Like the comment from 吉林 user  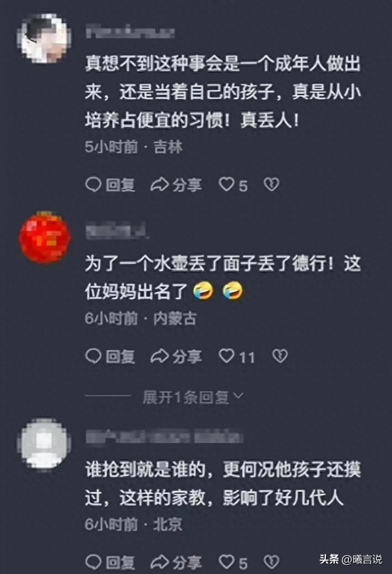tap(233, 184)
